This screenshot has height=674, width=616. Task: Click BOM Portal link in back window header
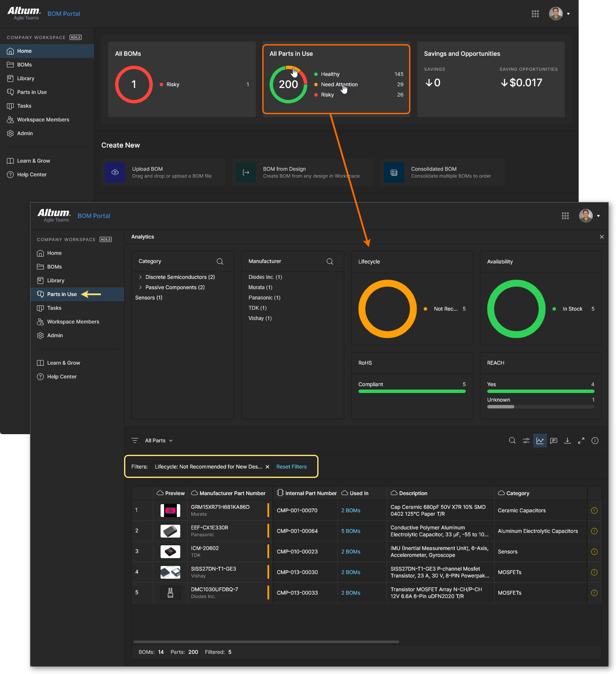pos(64,14)
